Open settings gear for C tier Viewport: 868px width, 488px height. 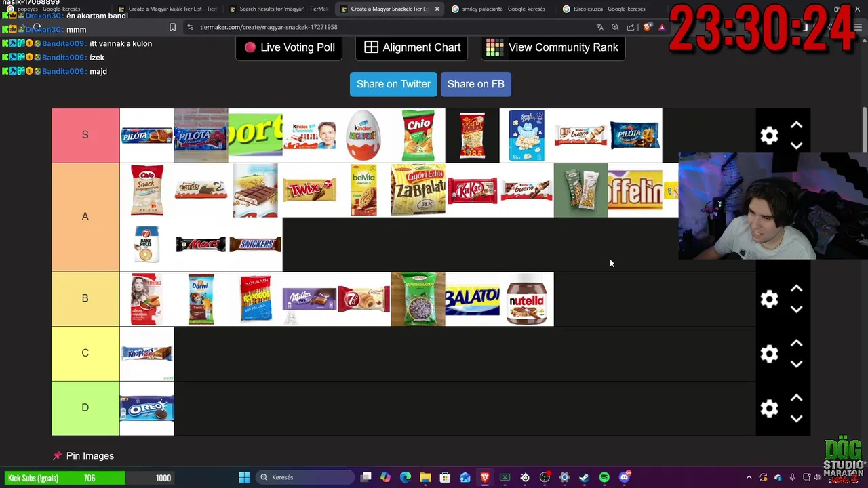tap(769, 354)
